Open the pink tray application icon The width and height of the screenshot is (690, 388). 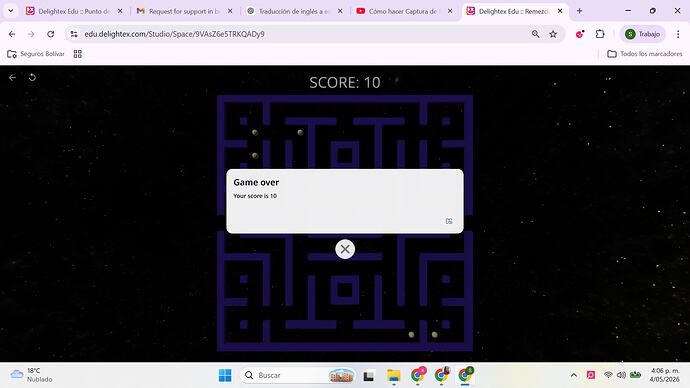(591, 375)
